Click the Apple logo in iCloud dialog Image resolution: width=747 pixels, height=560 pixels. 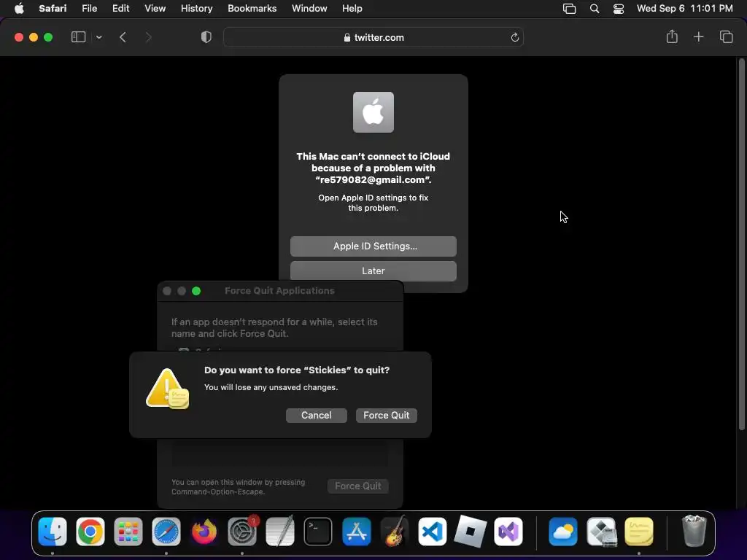tap(373, 112)
